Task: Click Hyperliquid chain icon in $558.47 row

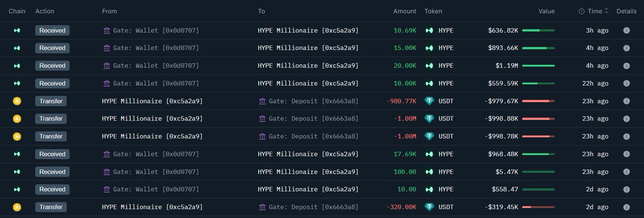Action: pyautogui.click(x=17, y=190)
